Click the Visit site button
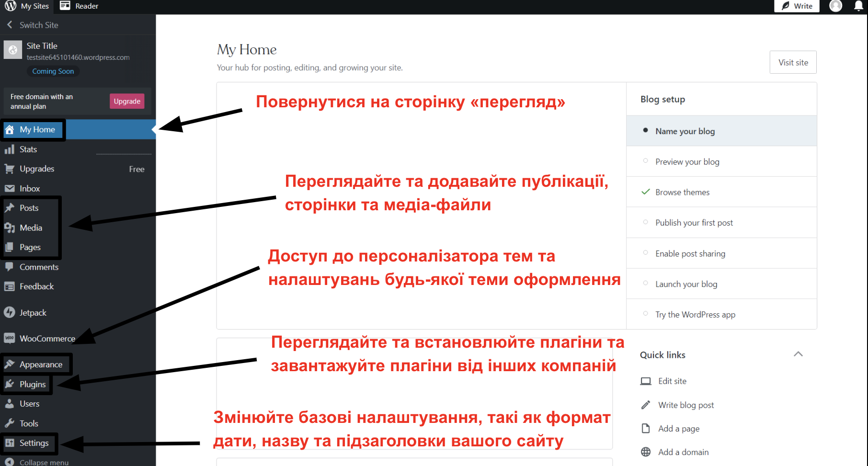Viewport: 868px width, 466px height. (793, 62)
